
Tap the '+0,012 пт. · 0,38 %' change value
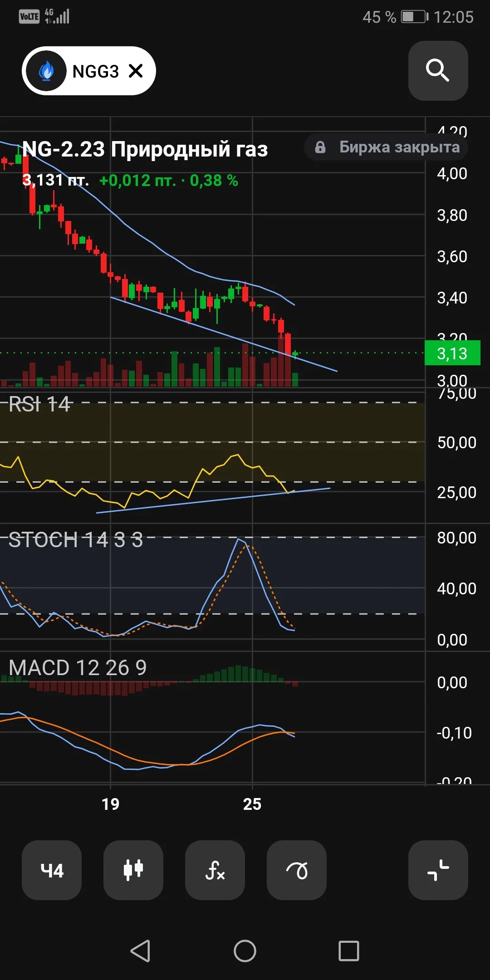pyautogui.click(x=169, y=181)
